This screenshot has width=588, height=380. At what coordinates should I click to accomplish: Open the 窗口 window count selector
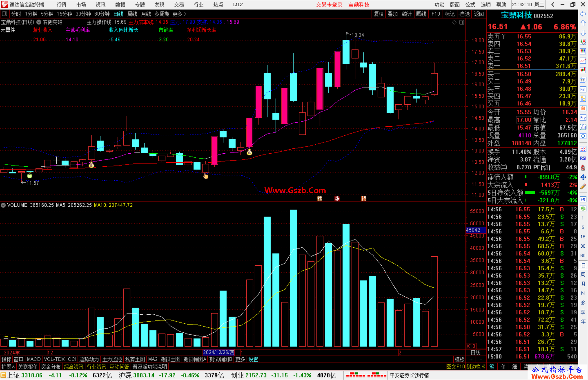coord(19,360)
